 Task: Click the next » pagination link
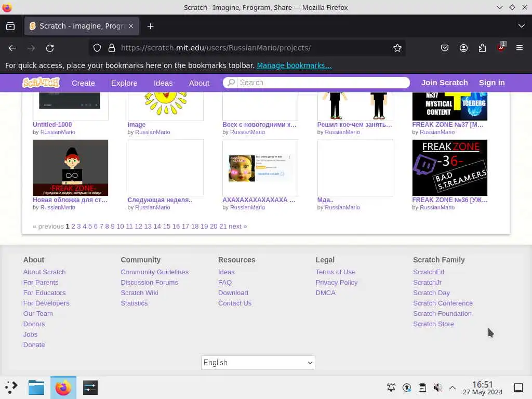238,227
